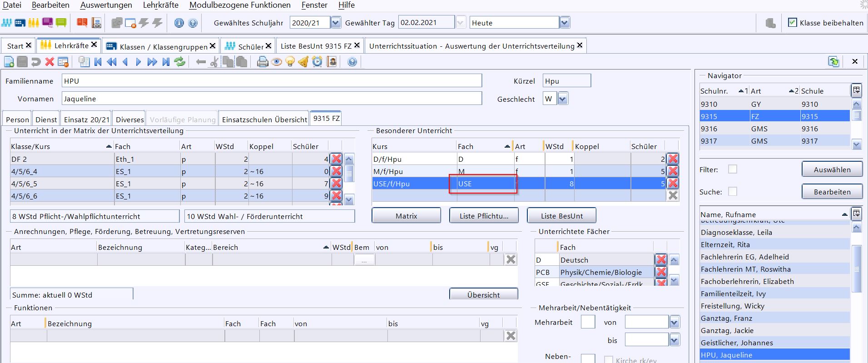
Task: Click the Kürzel input field
Action: click(566, 81)
